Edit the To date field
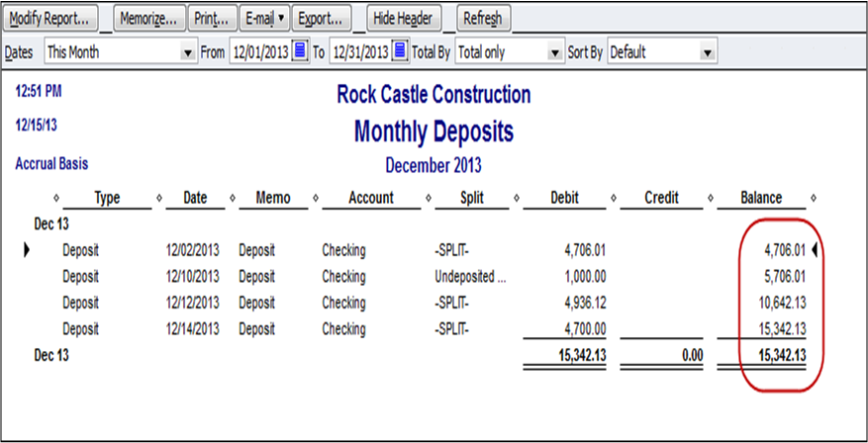This screenshot has height=443, width=868. pyautogui.click(x=360, y=52)
